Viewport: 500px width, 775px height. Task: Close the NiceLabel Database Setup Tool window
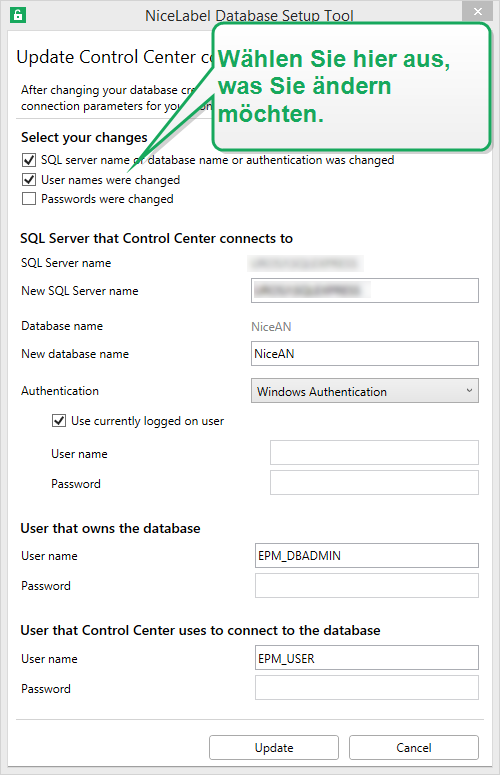tap(477, 11)
